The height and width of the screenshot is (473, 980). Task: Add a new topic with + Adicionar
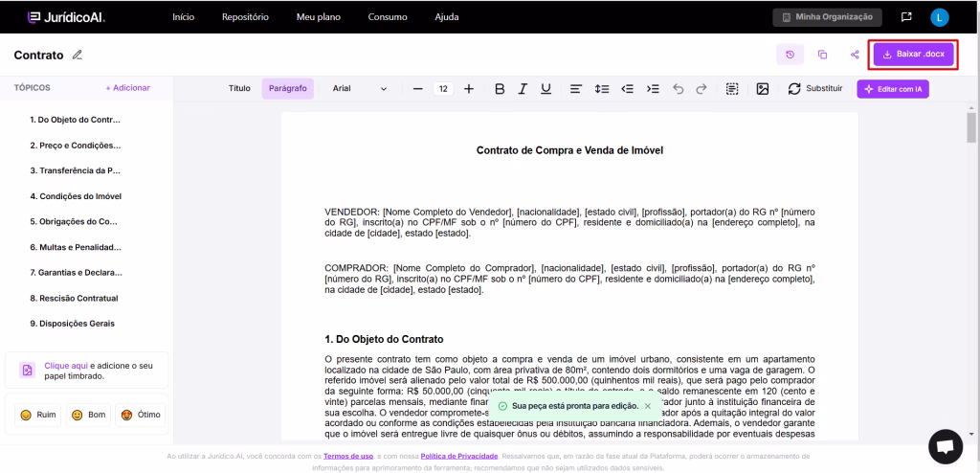pyautogui.click(x=127, y=88)
